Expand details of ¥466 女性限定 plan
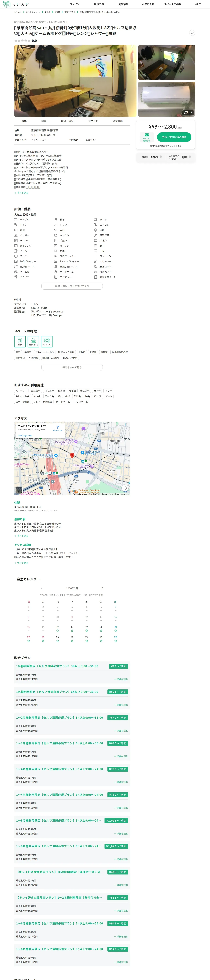This screenshot has height=980, width=210. tap(121, 885)
